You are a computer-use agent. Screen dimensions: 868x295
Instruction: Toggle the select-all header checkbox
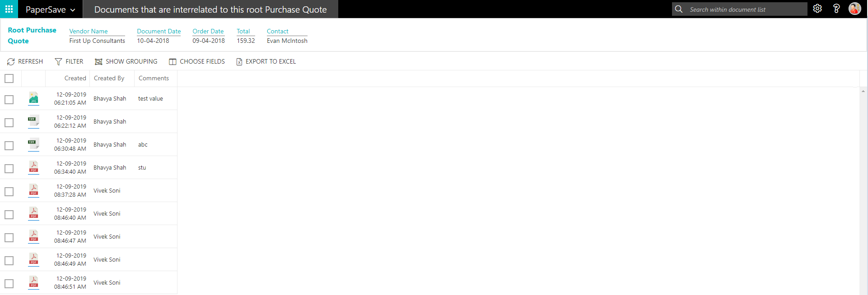pyautogui.click(x=9, y=78)
